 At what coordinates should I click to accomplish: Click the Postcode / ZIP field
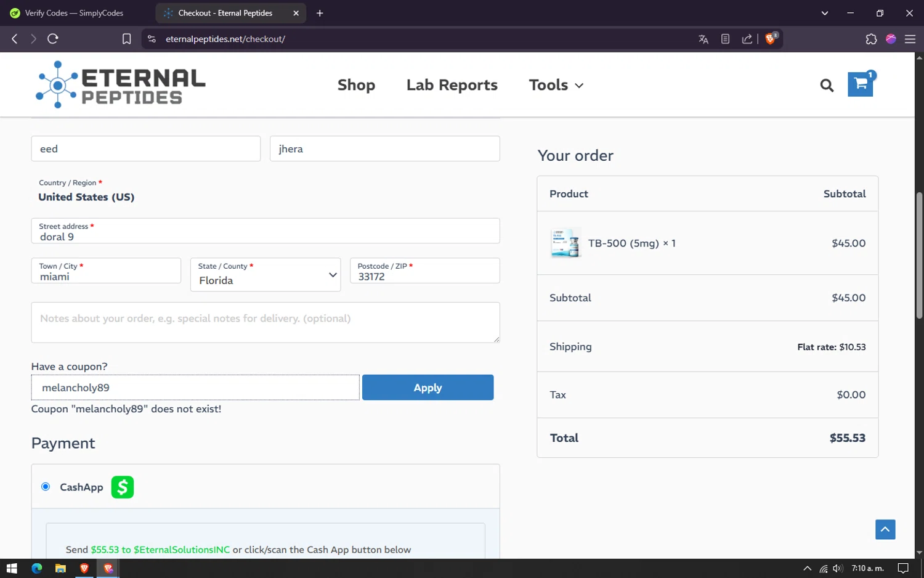(424, 271)
